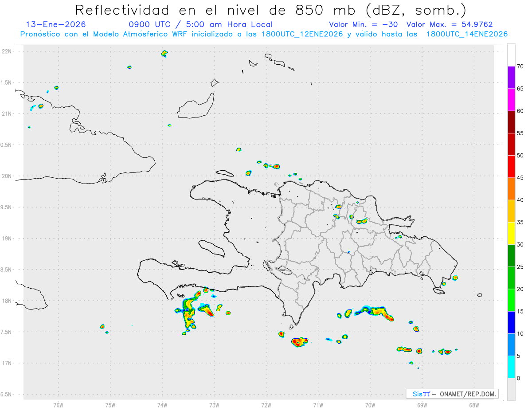Select the colorbar value label '10'
The image size is (532, 411).
click(x=520, y=333)
